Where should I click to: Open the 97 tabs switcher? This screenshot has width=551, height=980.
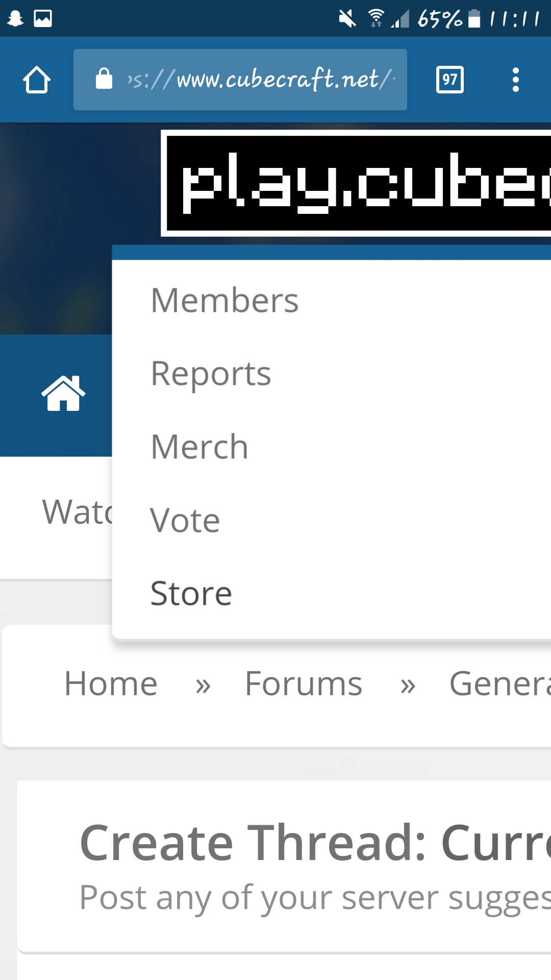[x=450, y=80]
